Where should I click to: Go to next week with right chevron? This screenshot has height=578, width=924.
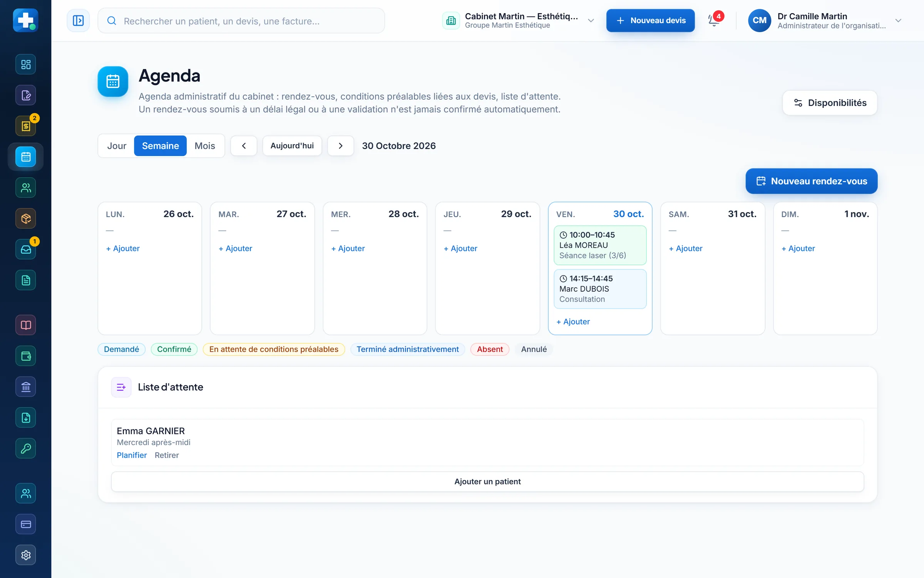[340, 146]
